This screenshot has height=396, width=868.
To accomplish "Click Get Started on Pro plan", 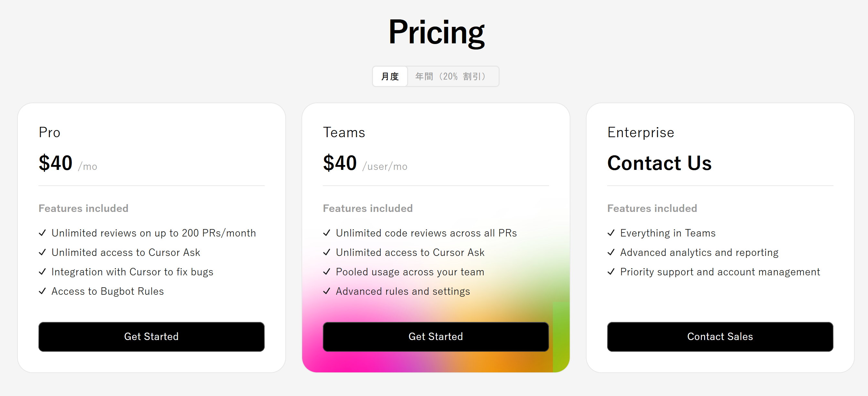I will coord(151,336).
